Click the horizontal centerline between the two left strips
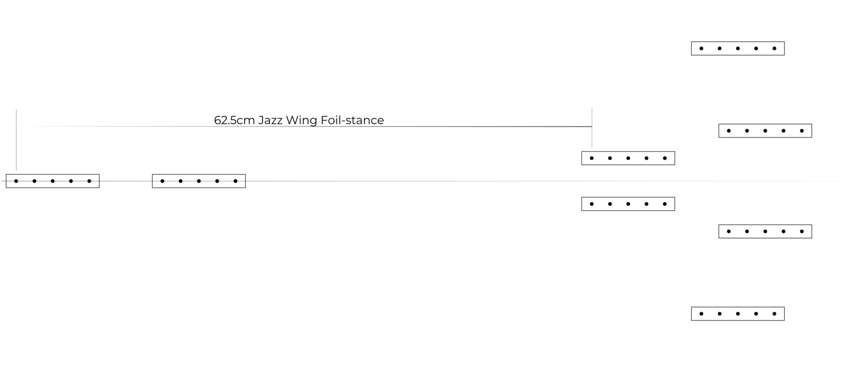The height and width of the screenshot is (376, 868). point(126,181)
